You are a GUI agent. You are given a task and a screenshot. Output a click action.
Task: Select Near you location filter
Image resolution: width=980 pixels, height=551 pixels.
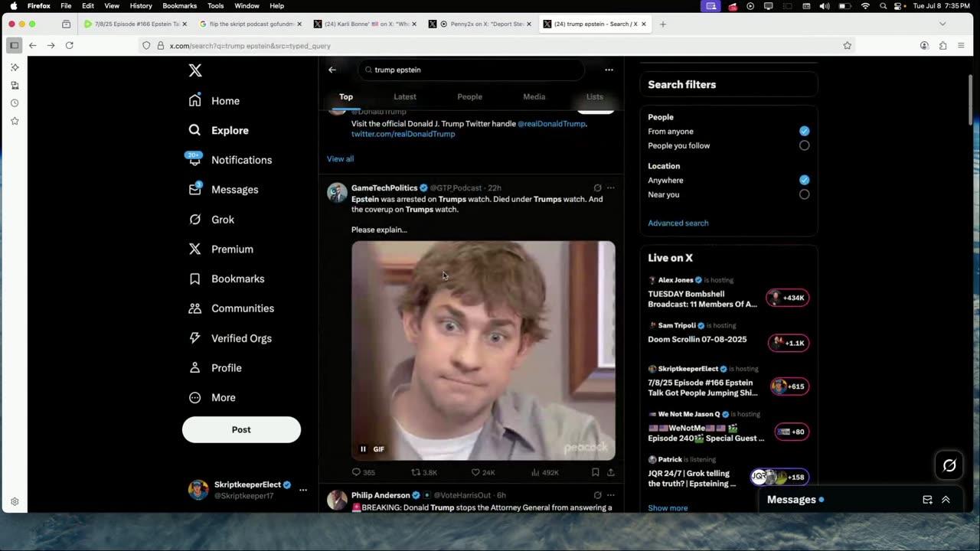point(804,194)
